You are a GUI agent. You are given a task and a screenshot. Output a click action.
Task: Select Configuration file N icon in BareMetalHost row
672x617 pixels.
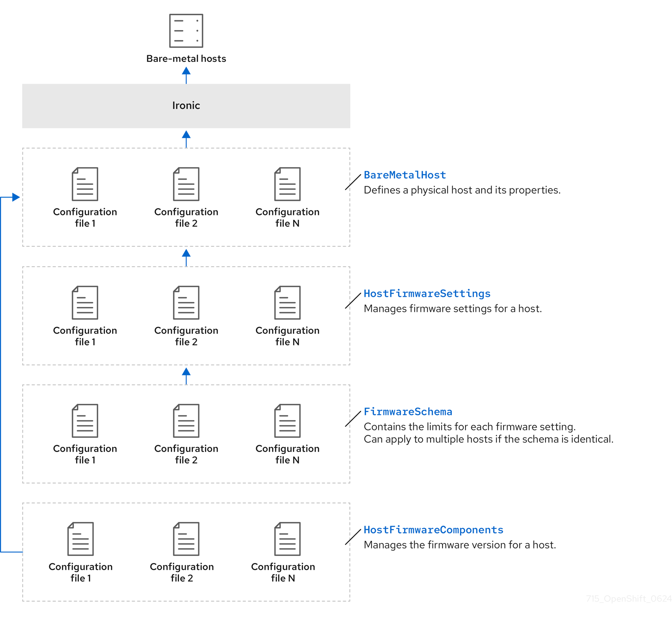(x=287, y=184)
